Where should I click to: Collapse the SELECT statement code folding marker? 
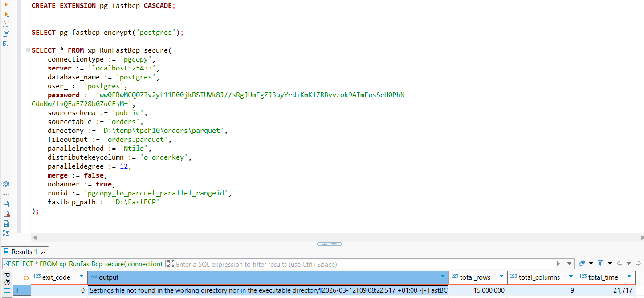28,50
